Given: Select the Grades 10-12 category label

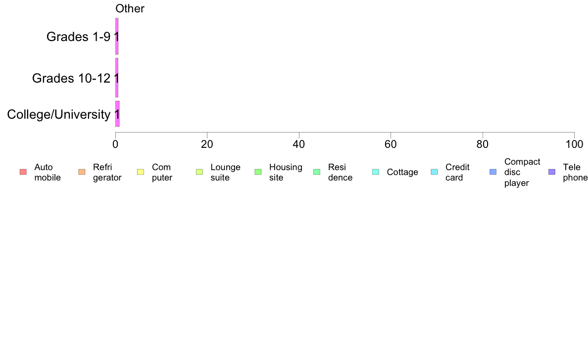Looking at the screenshot, I should pos(71,78).
